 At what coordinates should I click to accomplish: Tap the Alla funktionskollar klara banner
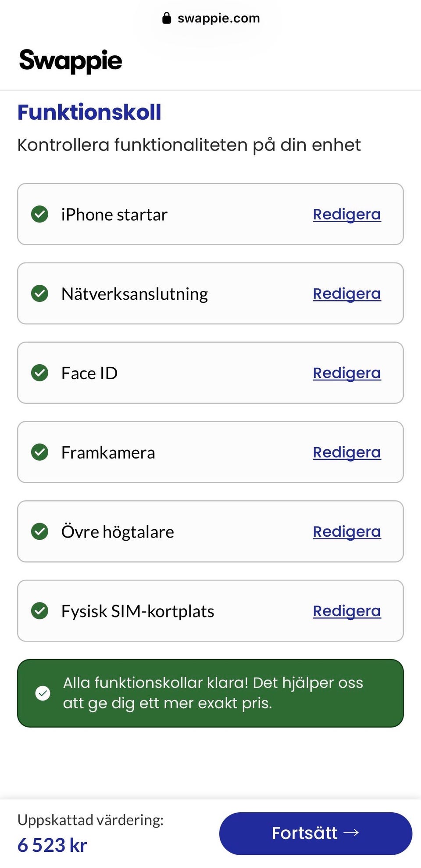tap(210, 693)
